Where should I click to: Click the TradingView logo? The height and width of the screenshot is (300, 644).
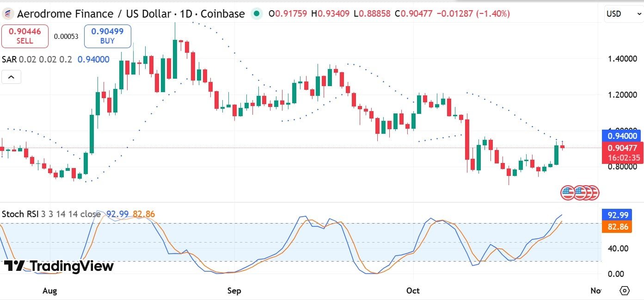59,266
